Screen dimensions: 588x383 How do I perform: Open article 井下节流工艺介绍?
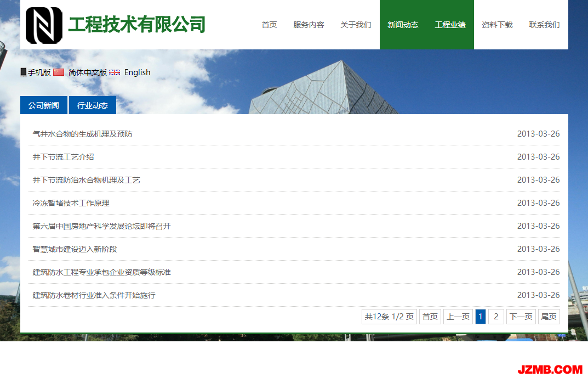(x=64, y=157)
